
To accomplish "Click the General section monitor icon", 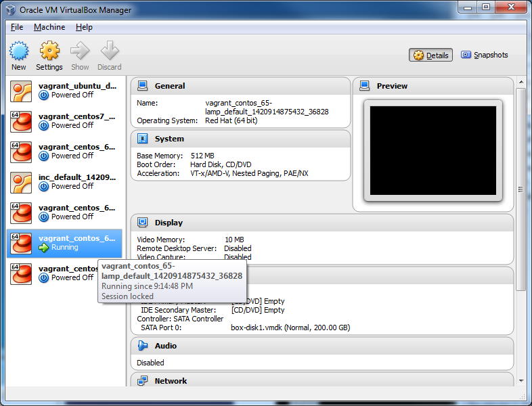I will (143, 86).
